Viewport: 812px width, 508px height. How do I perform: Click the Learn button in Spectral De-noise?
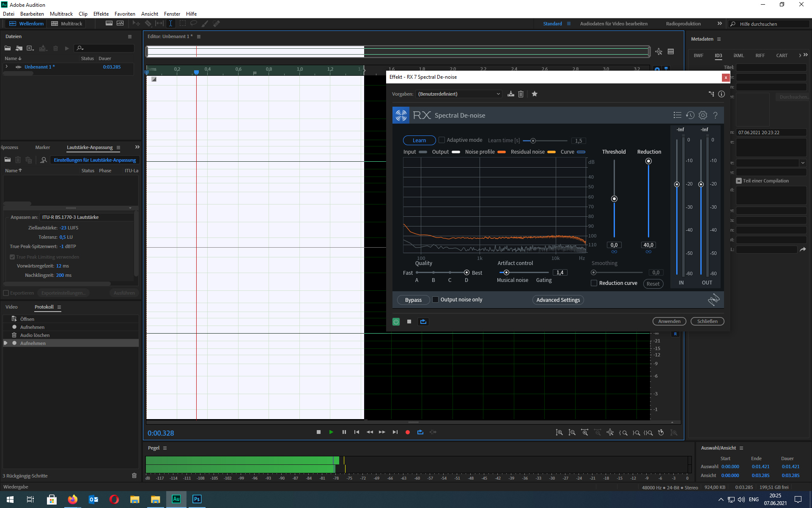click(419, 140)
